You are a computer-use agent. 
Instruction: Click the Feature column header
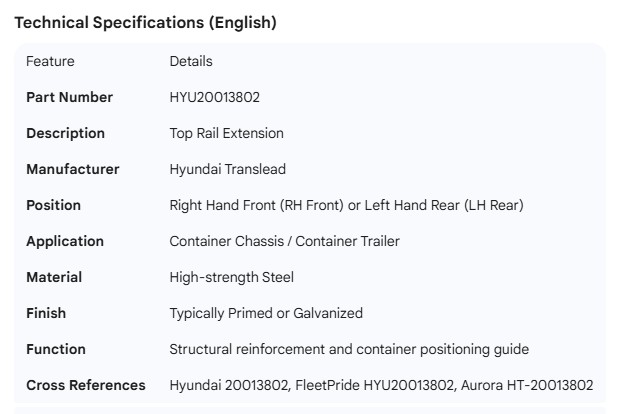(x=50, y=61)
